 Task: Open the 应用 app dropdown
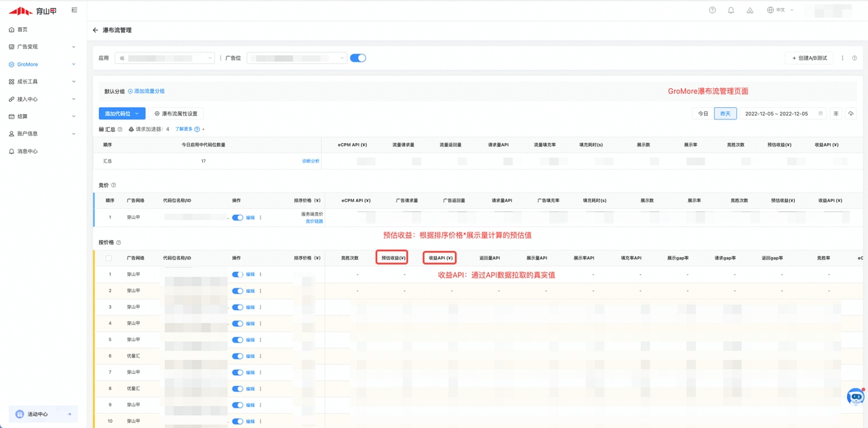[165, 58]
